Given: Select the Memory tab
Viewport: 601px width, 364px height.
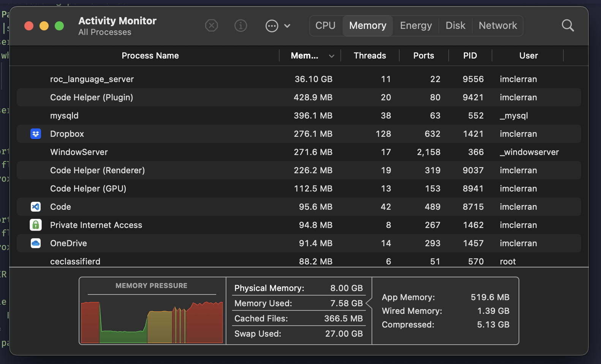Looking at the screenshot, I should (x=368, y=26).
